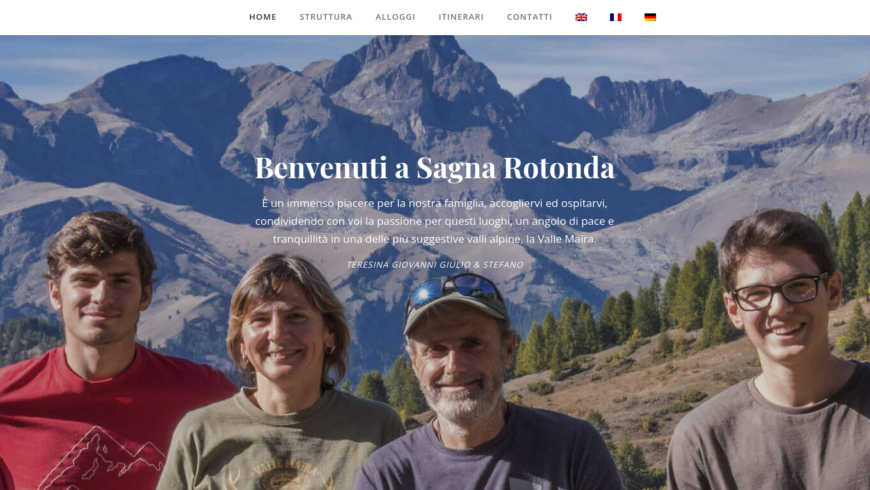Viewport: 870px width, 490px height.
Task: Open the ALLOGGI navigation item
Action: (x=395, y=17)
